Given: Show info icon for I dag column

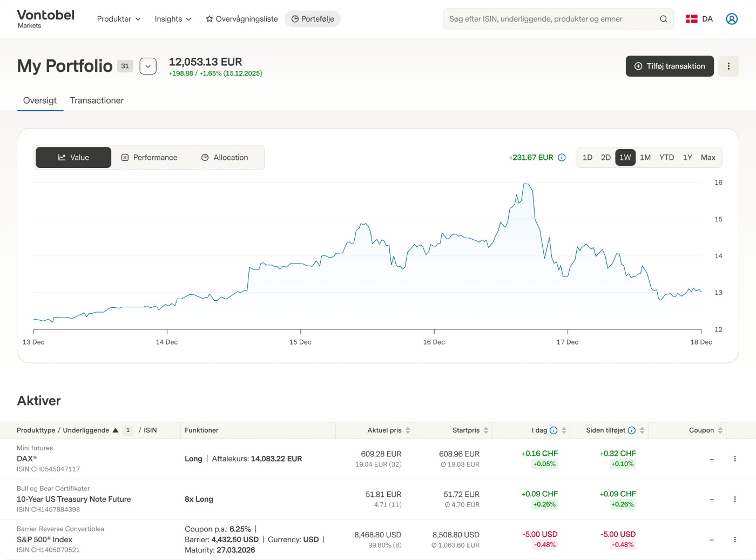Looking at the screenshot, I should [553, 430].
